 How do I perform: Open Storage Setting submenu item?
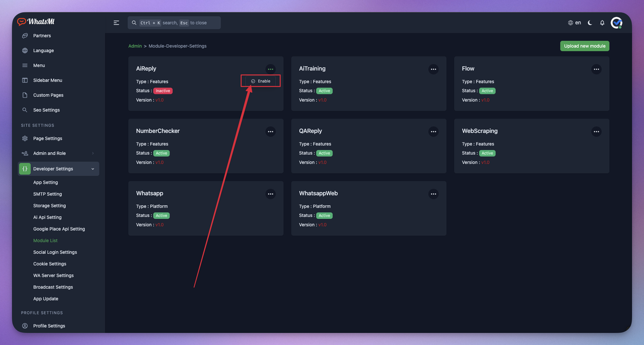[x=49, y=206]
